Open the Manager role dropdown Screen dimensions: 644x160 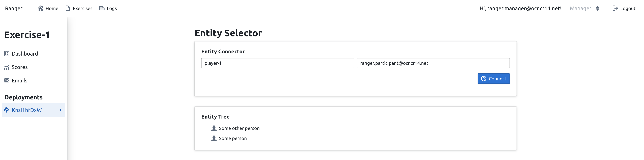580,8
